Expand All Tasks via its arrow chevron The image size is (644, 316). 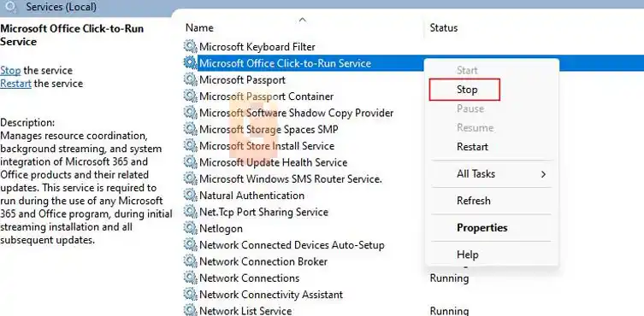coord(543,174)
